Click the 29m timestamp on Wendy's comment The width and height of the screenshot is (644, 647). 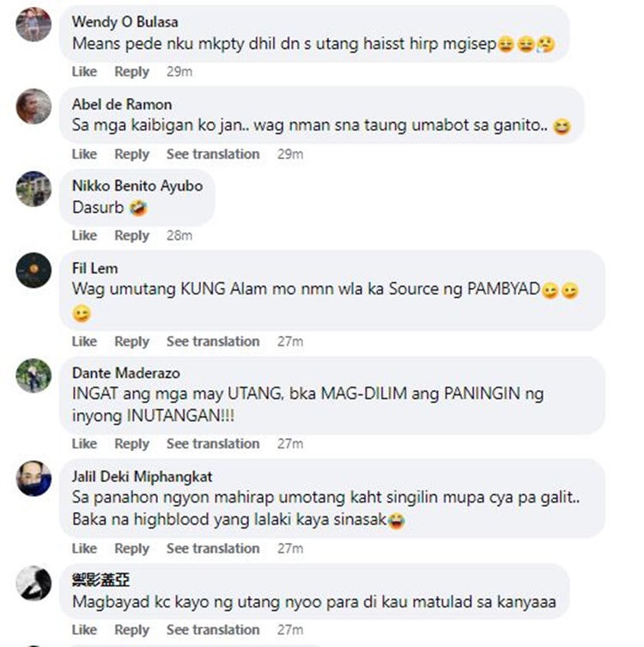click(179, 71)
